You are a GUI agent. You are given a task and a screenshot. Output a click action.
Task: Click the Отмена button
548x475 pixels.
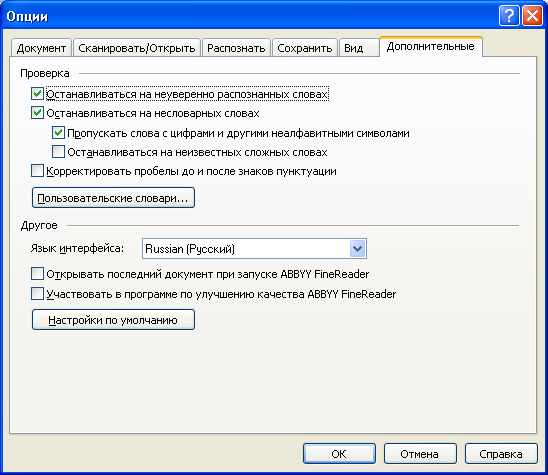coord(420,454)
